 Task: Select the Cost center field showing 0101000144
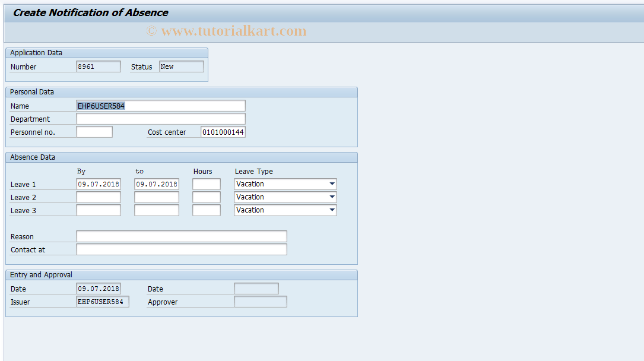223,131
